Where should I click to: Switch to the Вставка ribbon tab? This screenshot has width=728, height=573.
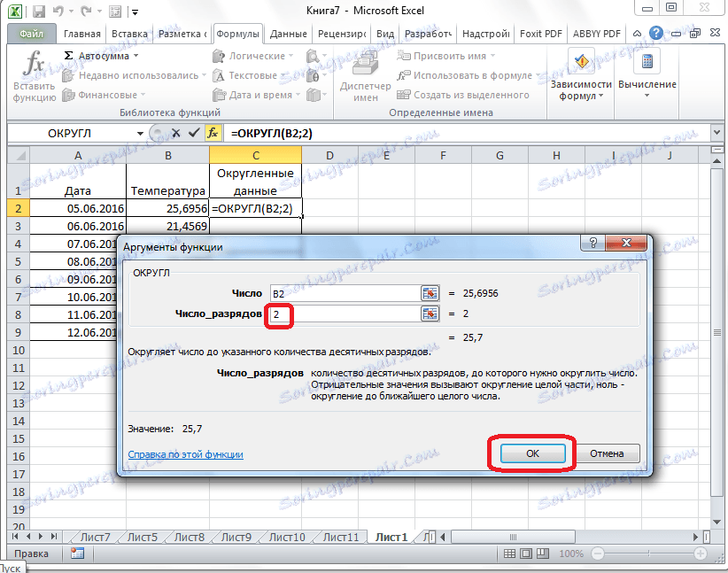click(129, 34)
